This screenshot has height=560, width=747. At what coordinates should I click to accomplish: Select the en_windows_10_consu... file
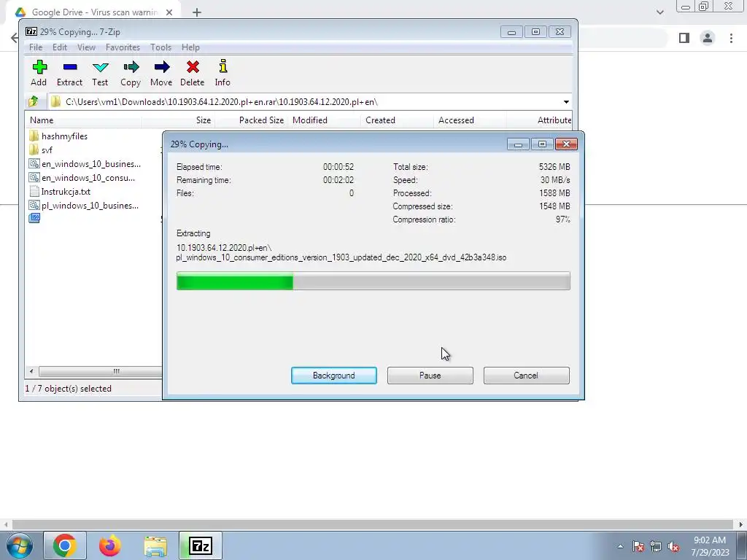coord(82,178)
